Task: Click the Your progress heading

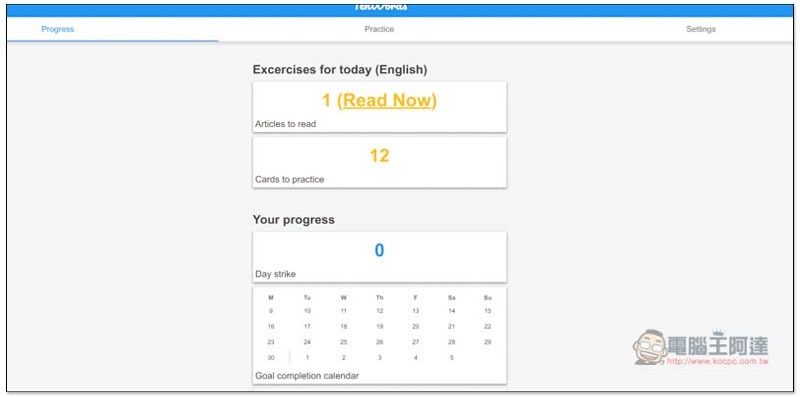Action: coord(294,220)
